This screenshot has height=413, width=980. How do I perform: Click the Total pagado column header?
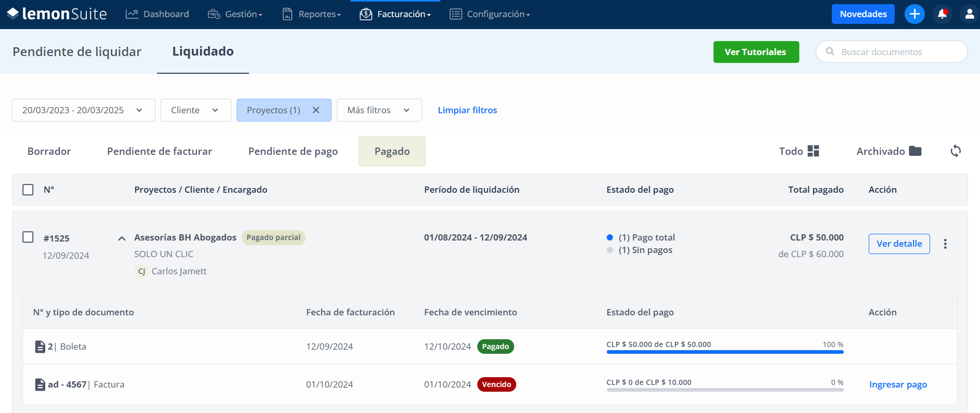tap(816, 190)
